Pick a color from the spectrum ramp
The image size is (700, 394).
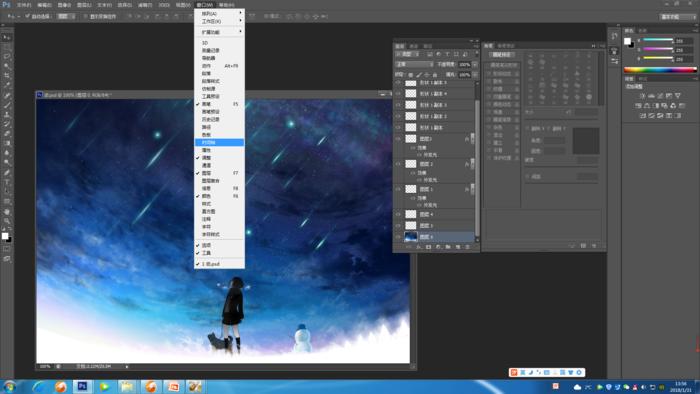coord(660,70)
